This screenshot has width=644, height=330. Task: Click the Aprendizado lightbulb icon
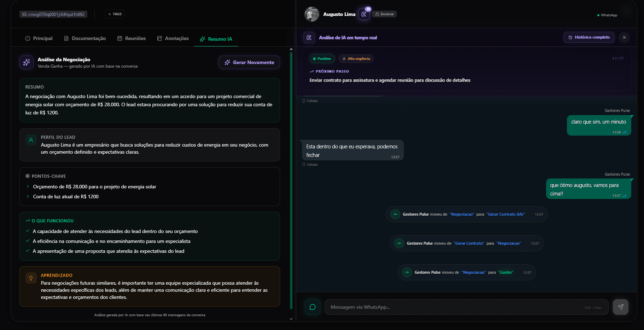click(31, 278)
